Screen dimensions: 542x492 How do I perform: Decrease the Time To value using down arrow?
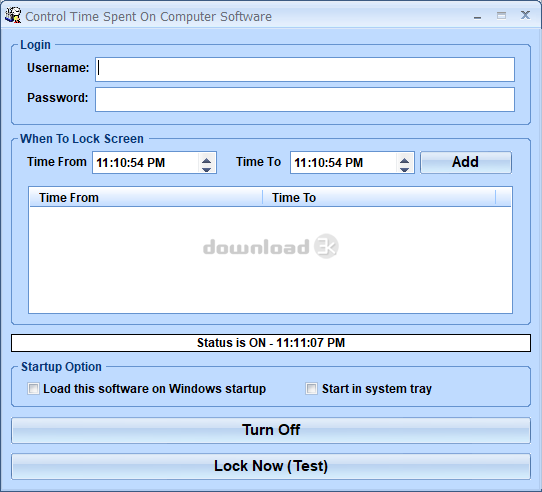click(x=404, y=168)
